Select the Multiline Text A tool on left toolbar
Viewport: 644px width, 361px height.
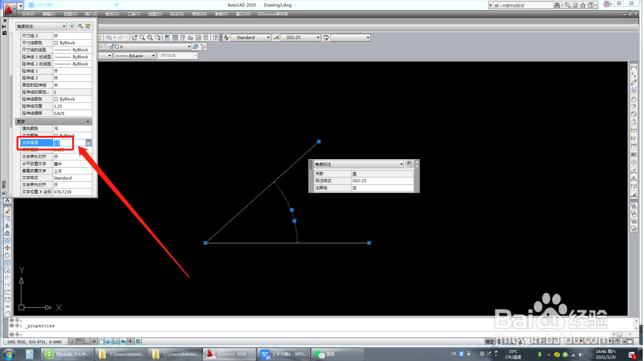(7, 201)
